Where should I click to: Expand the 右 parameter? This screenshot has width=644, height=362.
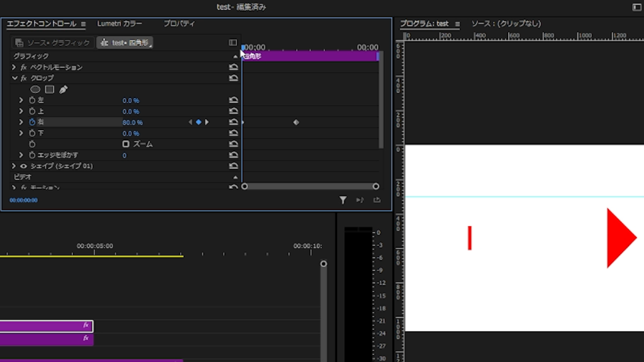(21, 123)
